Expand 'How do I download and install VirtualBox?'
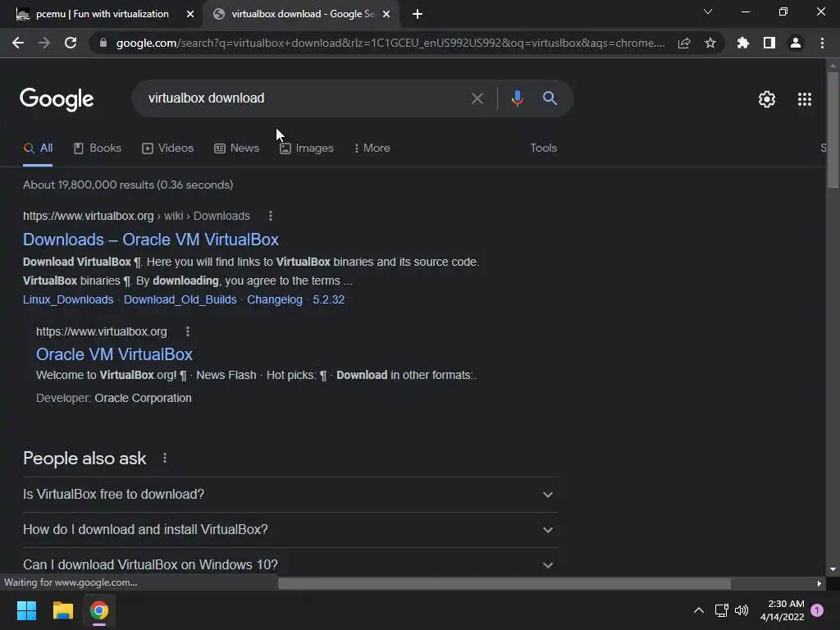This screenshot has width=840, height=630. tap(290, 530)
